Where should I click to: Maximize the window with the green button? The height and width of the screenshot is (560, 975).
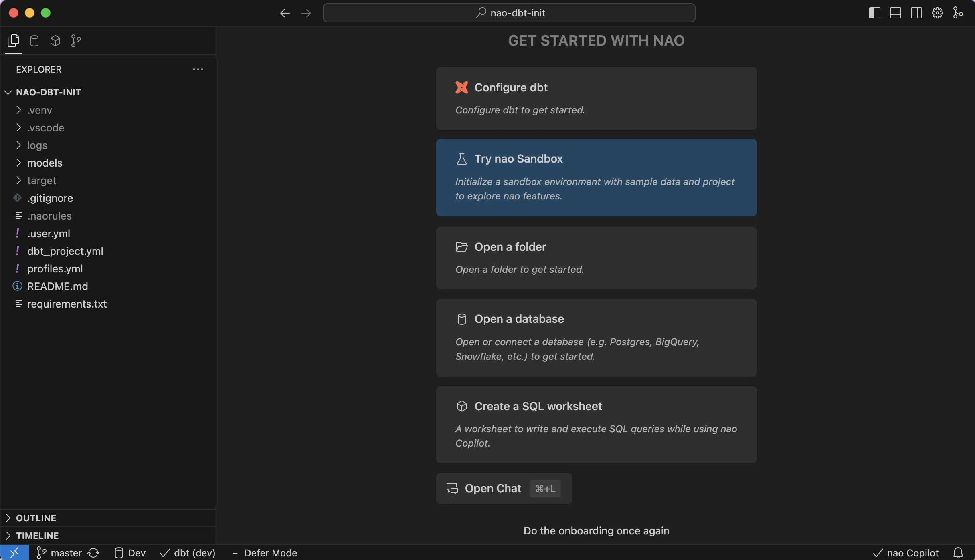click(x=46, y=13)
